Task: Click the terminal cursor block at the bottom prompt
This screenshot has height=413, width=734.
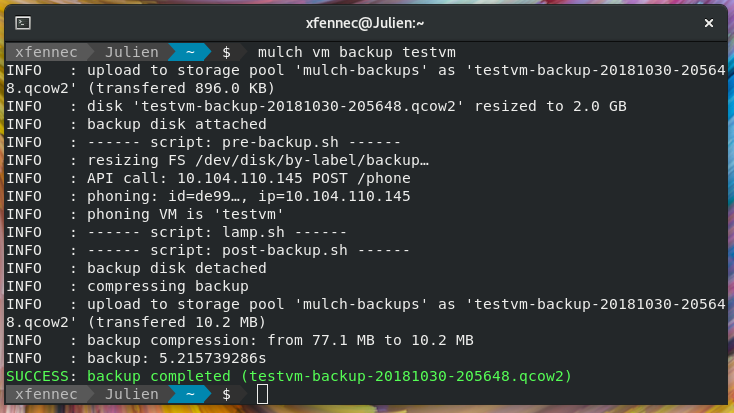Action: click(263, 394)
